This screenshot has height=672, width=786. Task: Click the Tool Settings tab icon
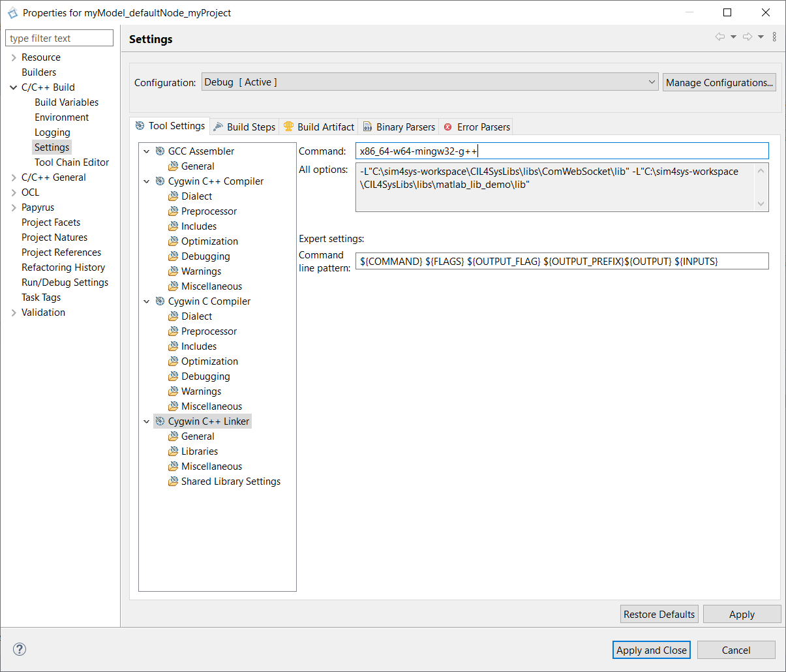point(140,126)
